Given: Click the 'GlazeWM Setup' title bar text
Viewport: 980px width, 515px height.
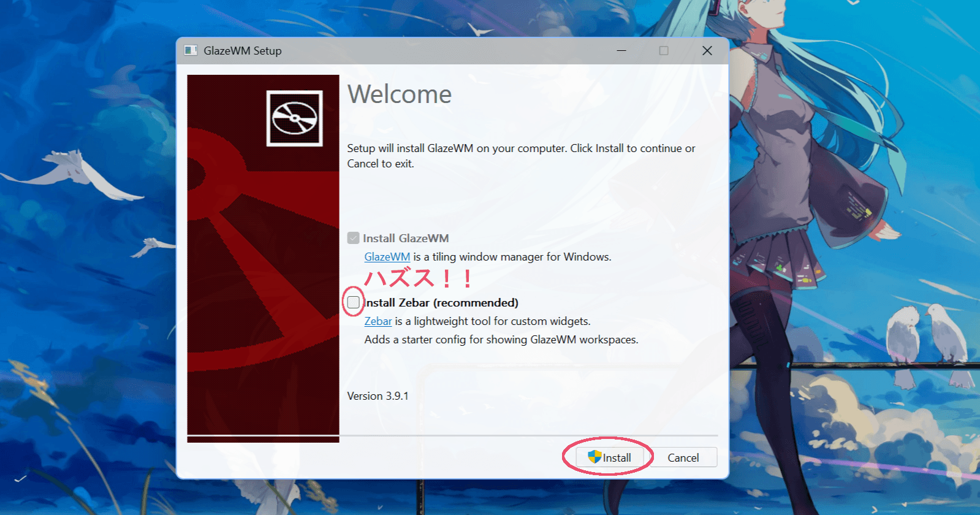Looking at the screenshot, I should click(243, 51).
